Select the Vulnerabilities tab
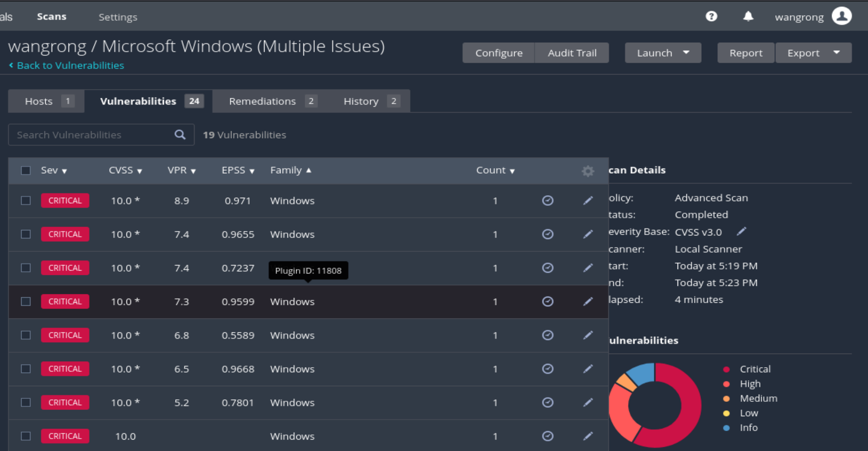This screenshot has height=451, width=868. pos(149,101)
